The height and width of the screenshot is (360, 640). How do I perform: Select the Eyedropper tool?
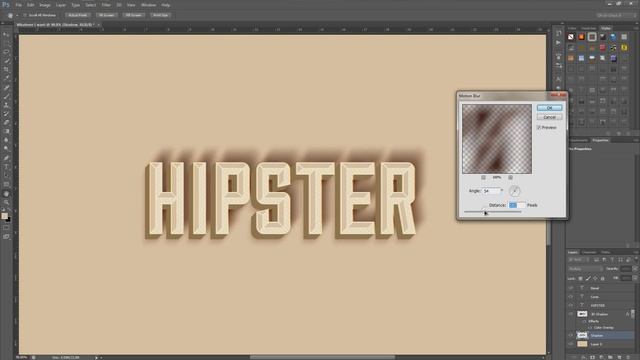(6, 78)
